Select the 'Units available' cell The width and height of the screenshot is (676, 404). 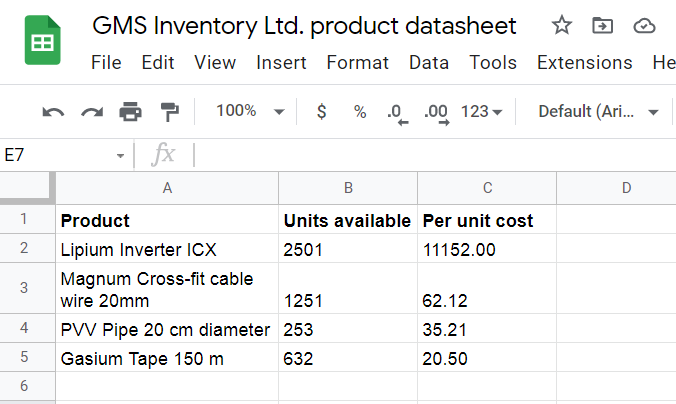pyautogui.click(x=348, y=219)
